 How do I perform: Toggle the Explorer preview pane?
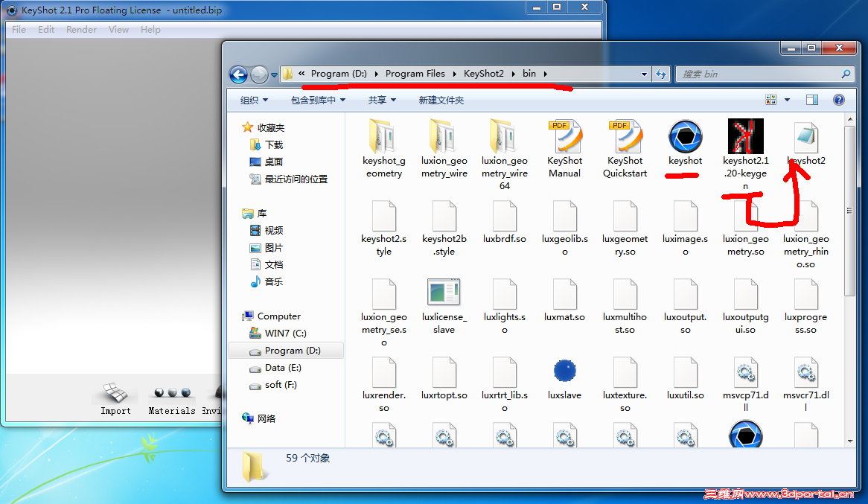pyautogui.click(x=812, y=100)
